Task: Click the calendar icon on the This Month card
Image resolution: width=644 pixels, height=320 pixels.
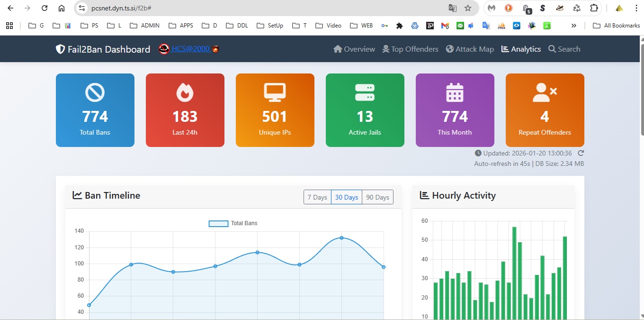Action: coord(455,92)
